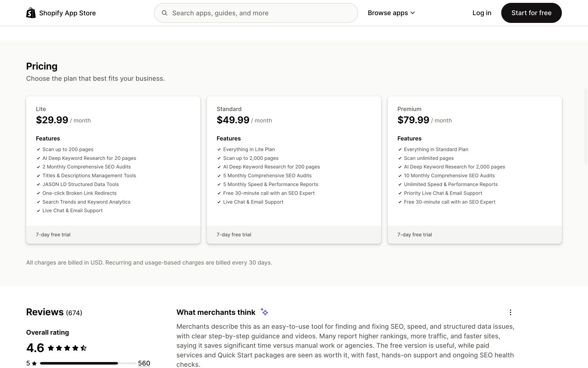Click 'Search Trends and Keyword Analytics' feature

pyautogui.click(x=86, y=202)
